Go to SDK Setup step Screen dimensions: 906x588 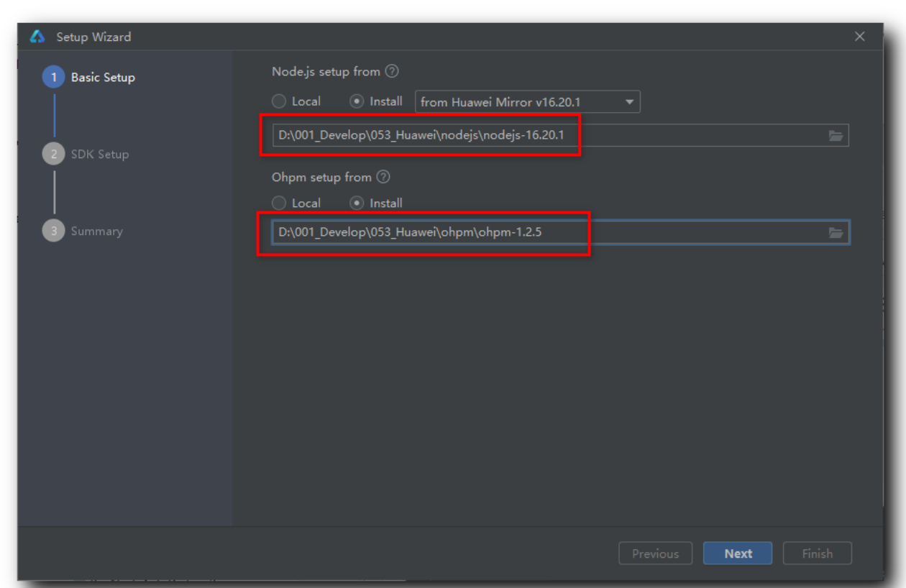(86, 154)
